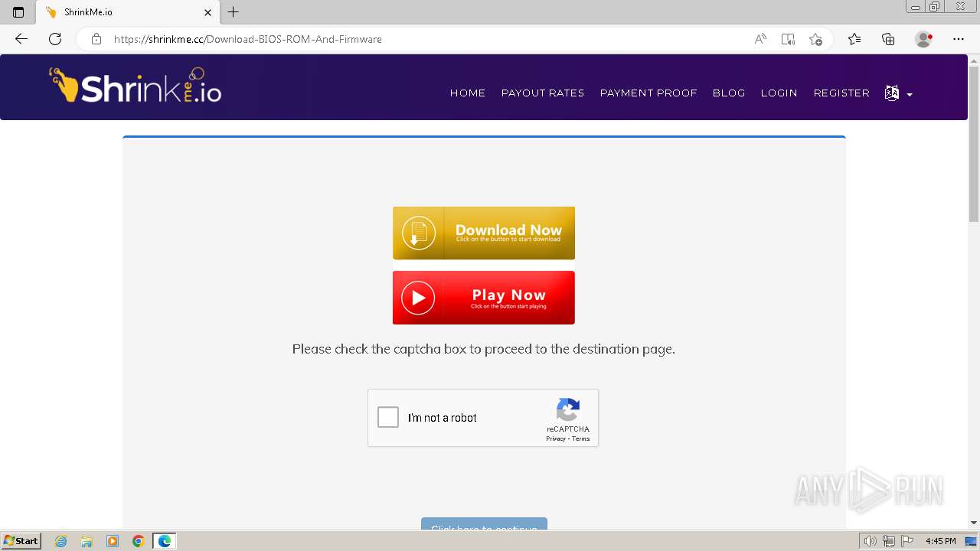Open browser Collections
This screenshot has width=980, height=551.
coord(888,39)
